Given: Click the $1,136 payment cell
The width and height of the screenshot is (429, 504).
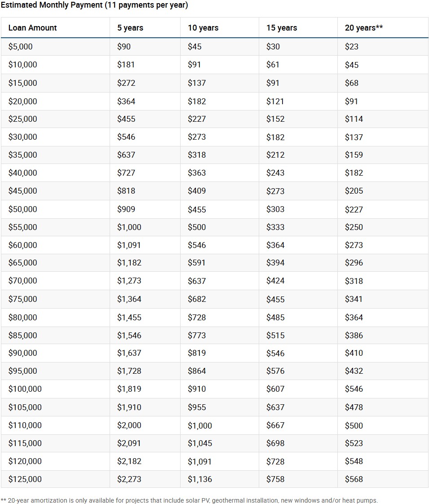Looking at the screenshot, I should tap(200, 479).
